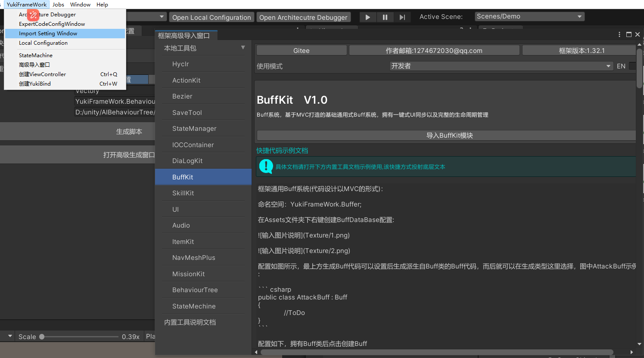Select MissionKit in tool list
Image resolution: width=644 pixels, height=358 pixels.
(203, 274)
